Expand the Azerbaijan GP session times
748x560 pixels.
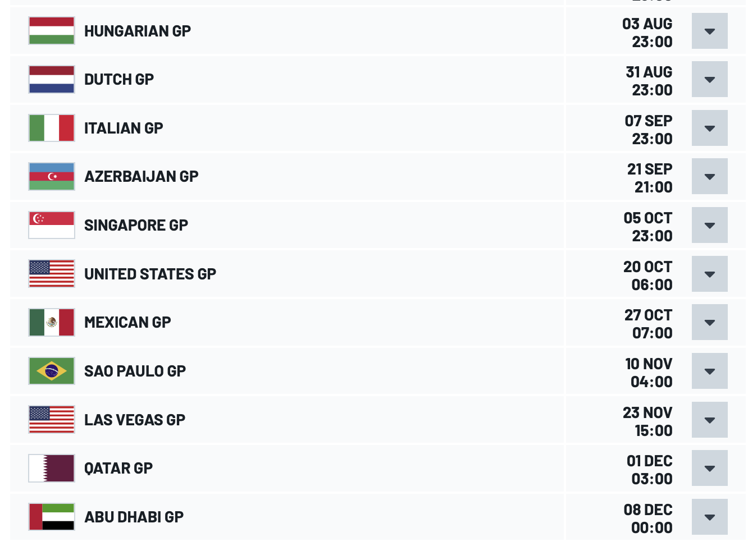(x=710, y=176)
